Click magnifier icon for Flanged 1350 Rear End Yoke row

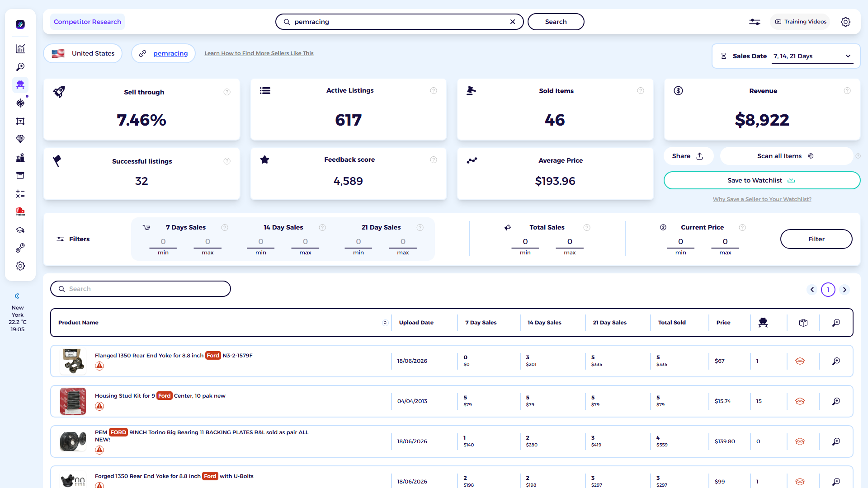[x=836, y=361]
